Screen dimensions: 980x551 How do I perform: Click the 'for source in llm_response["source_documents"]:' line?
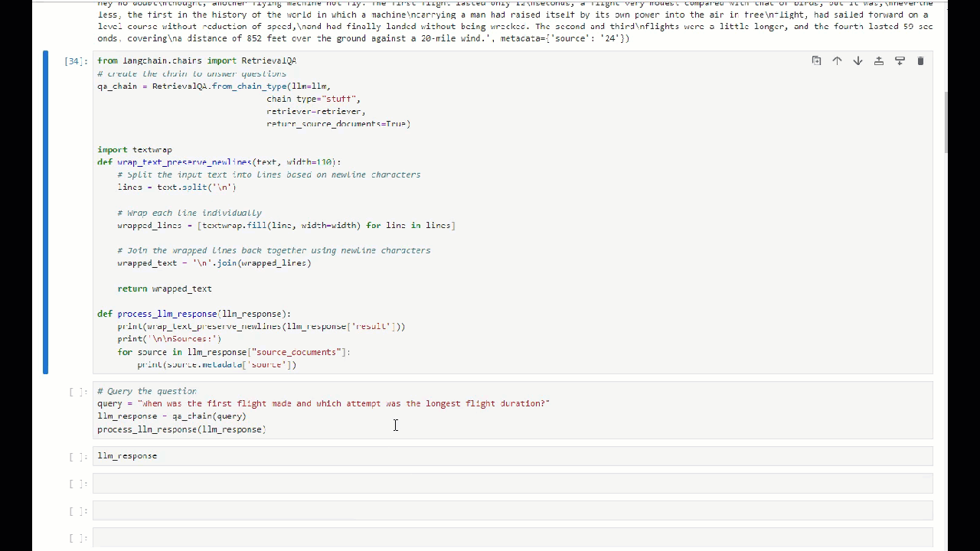point(234,352)
